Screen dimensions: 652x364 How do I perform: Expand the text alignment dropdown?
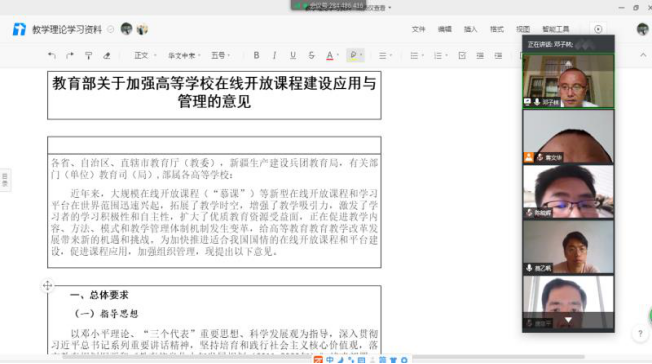385,55
